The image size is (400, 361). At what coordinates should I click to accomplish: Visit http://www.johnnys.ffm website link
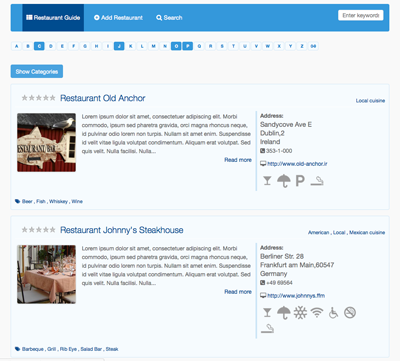[x=296, y=296]
